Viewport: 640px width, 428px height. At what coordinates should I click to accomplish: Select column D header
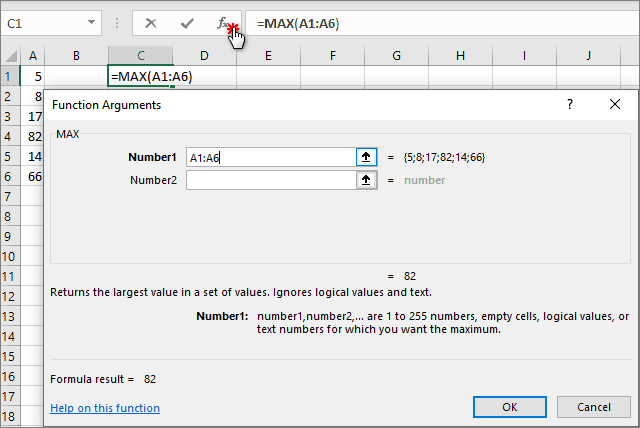(204, 55)
